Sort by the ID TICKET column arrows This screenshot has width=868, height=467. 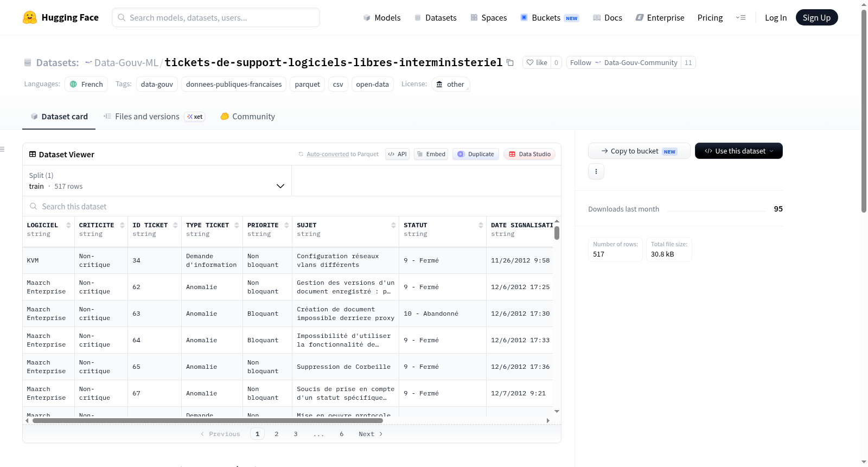click(x=175, y=225)
